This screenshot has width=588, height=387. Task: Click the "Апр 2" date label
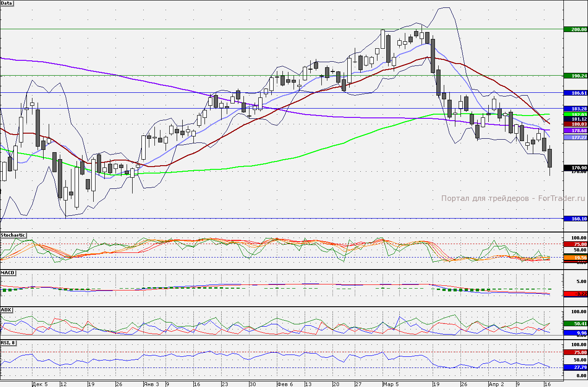(497, 384)
